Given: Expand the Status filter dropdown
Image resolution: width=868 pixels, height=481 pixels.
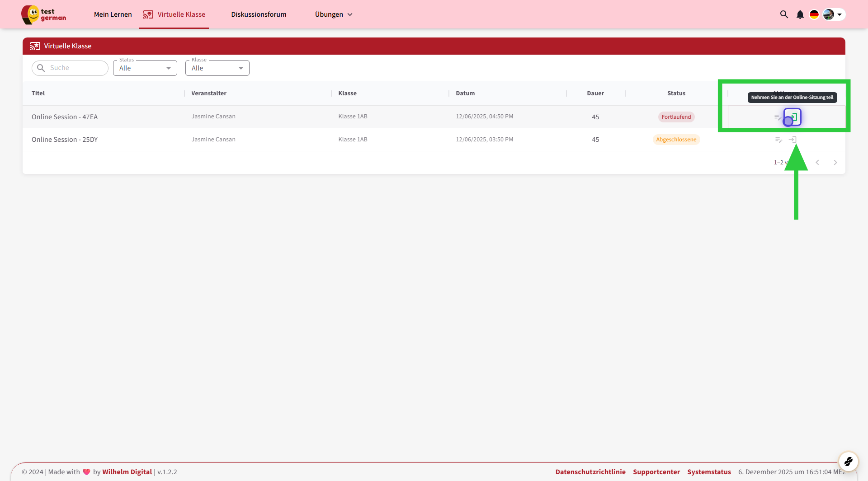Looking at the screenshot, I should pyautogui.click(x=145, y=68).
